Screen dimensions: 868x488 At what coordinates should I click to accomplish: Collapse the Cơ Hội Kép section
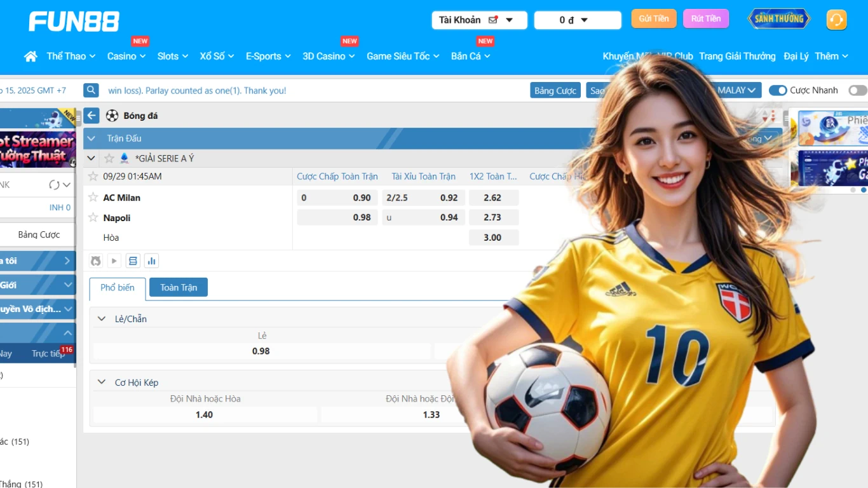point(101,381)
